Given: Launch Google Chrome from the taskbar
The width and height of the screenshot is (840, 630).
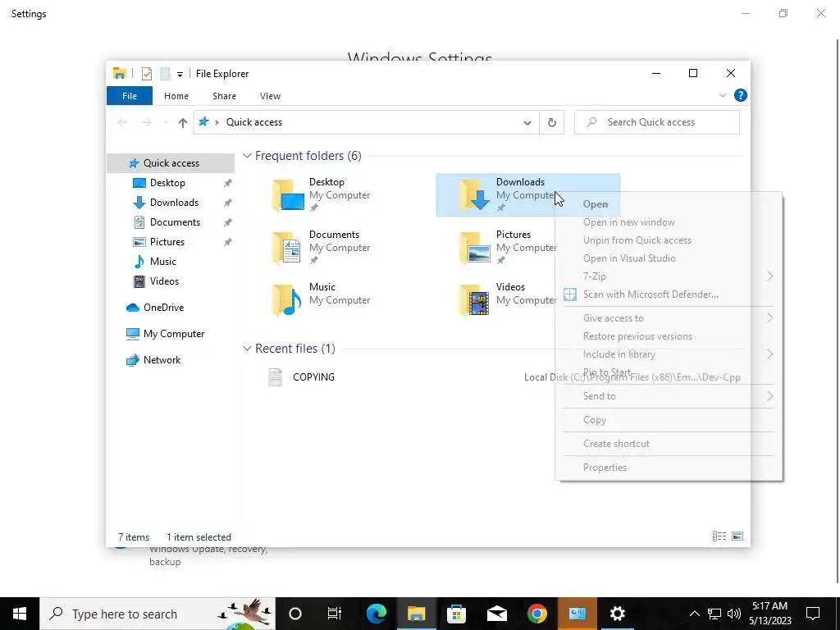Looking at the screenshot, I should click(536, 614).
